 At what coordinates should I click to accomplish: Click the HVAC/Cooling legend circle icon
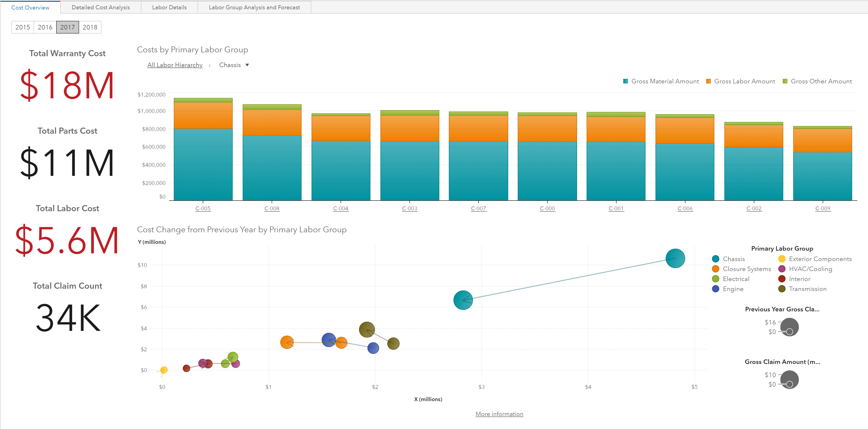coord(782,269)
